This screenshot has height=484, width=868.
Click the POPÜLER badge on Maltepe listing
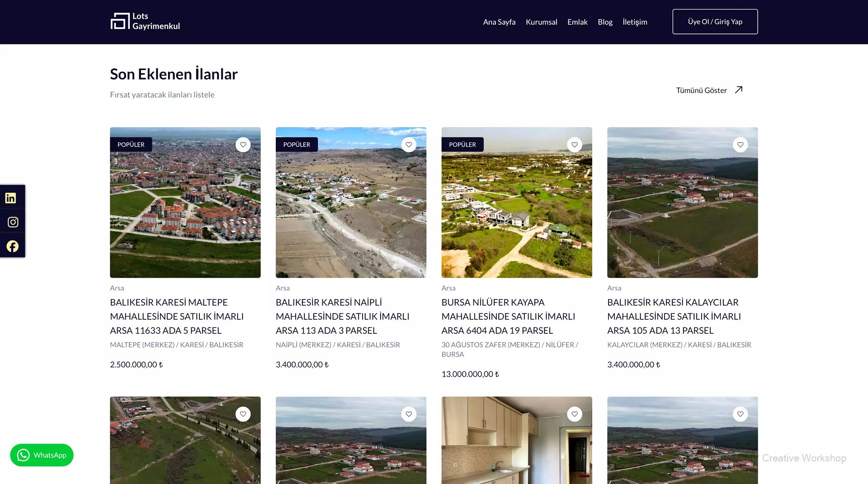click(x=131, y=144)
